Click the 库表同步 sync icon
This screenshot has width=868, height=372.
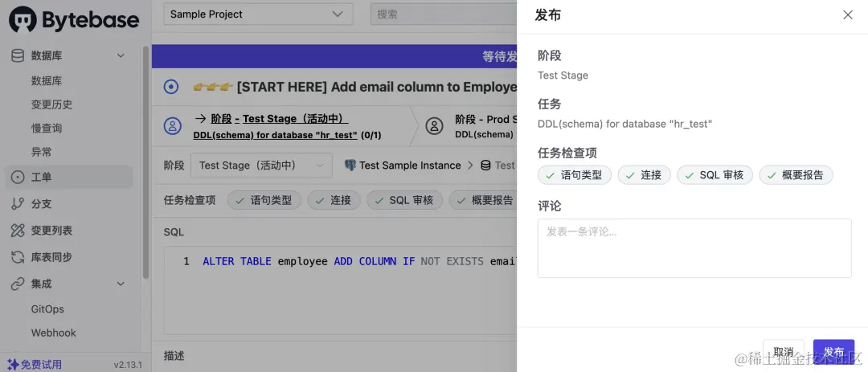tap(17, 257)
